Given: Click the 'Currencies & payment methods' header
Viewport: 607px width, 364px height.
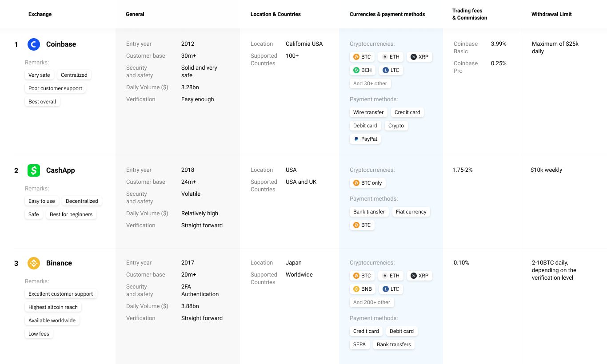Looking at the screenshot, I should 387,14.
